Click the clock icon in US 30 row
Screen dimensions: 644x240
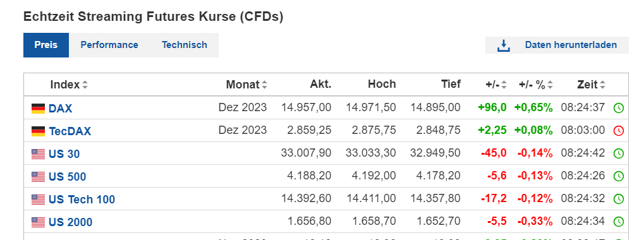click(x=618, y=154)
